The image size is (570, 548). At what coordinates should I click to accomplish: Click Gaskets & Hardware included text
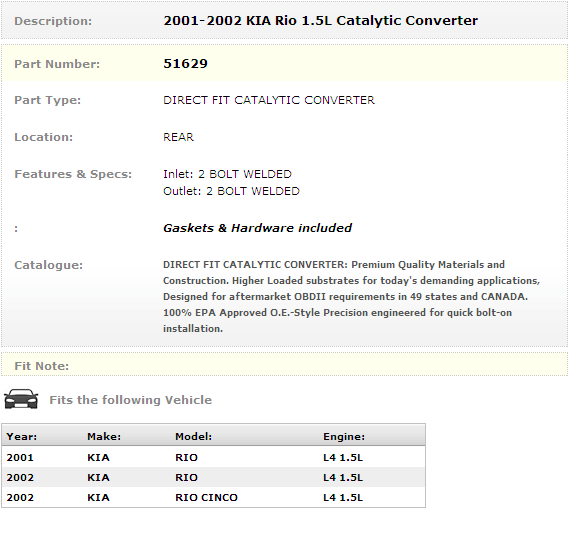click(x=257, y=228)
